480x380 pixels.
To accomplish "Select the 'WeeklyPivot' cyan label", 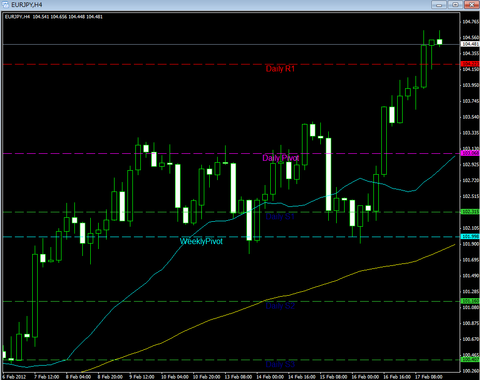I will (x=201, y=241).
